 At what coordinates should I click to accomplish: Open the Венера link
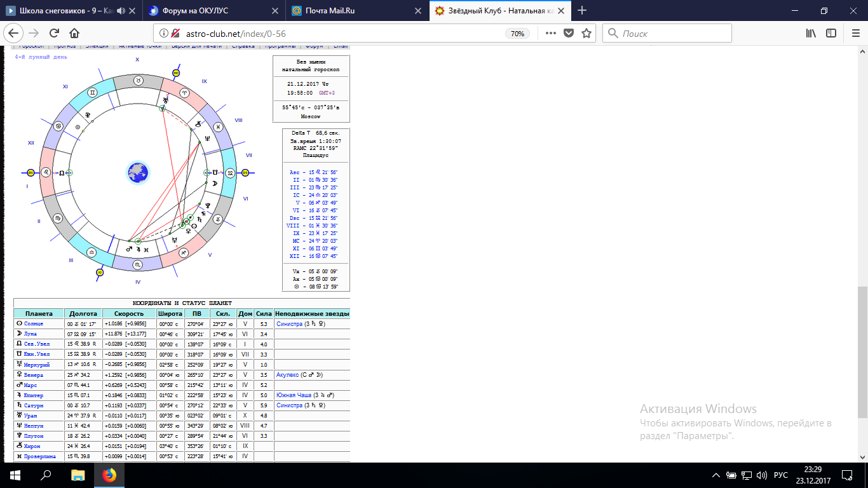point(34,375)
